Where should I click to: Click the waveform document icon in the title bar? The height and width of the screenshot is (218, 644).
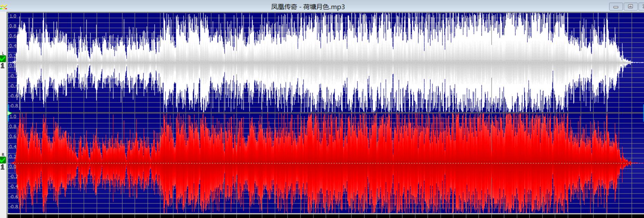3,7
